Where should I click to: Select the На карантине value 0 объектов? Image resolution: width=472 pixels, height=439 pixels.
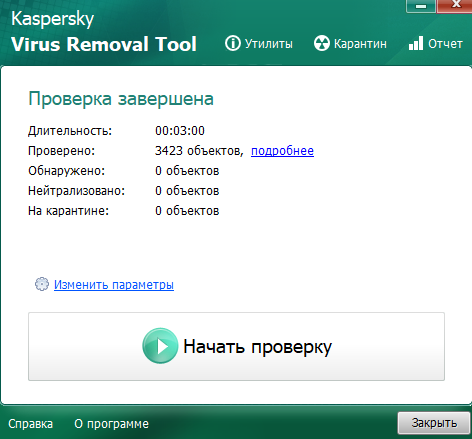pyautogui.click(x=187, y=211)
